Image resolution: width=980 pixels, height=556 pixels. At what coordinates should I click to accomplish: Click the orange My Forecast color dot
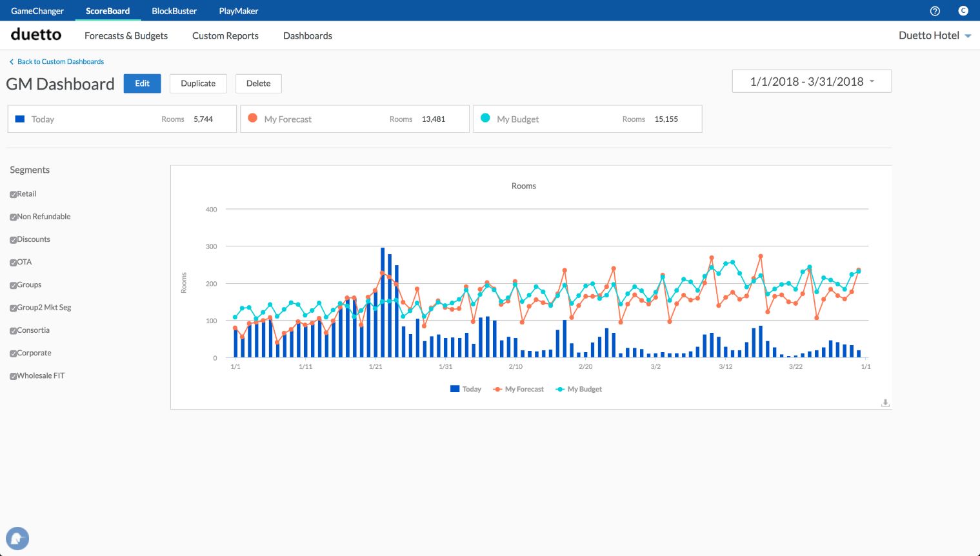click(253, 118)
